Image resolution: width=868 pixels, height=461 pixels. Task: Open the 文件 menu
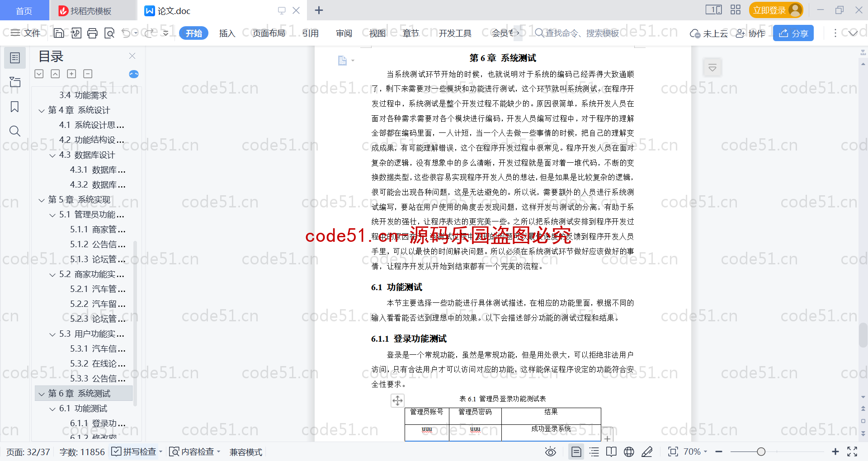tap(26, 33)
